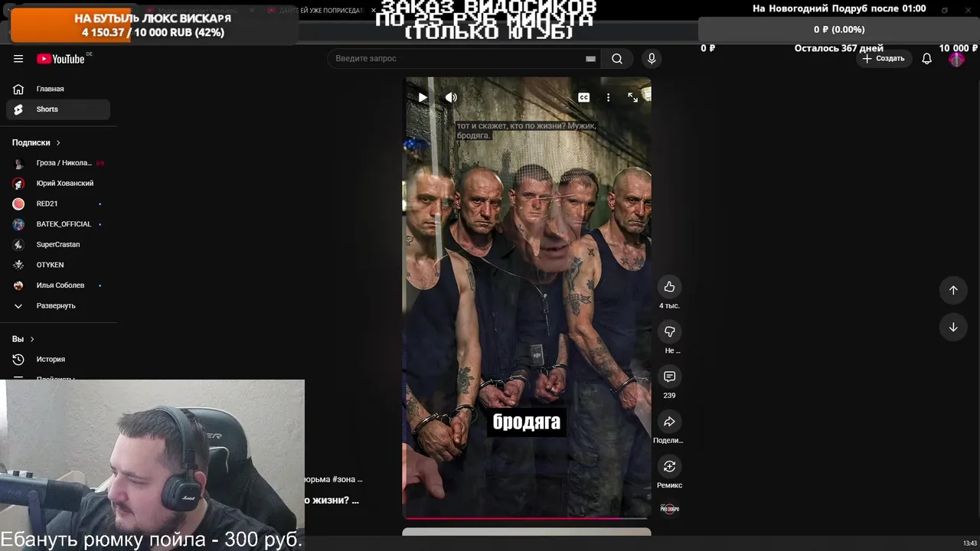
Task: Toggle closed captions on the Short
Action: click(x=583, y=97)
